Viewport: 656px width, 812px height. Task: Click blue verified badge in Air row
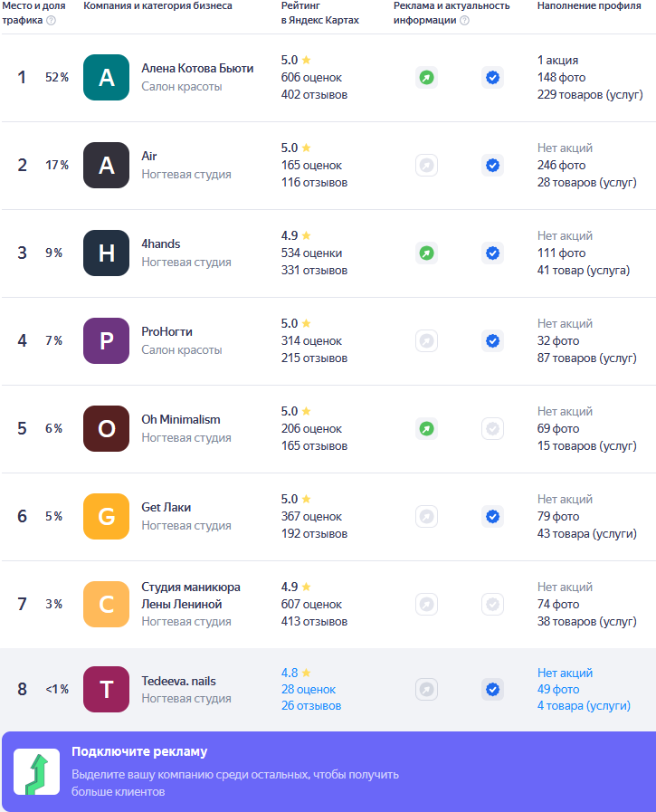pos(492,166)
